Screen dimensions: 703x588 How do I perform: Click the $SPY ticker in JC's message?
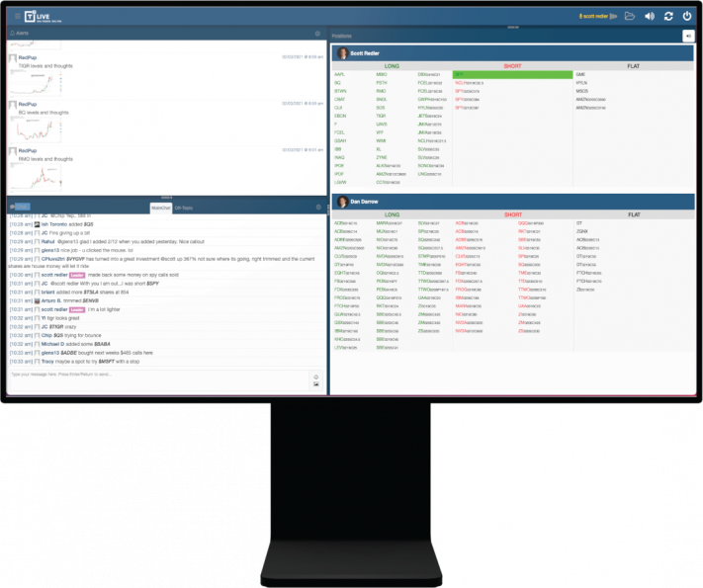152,284
